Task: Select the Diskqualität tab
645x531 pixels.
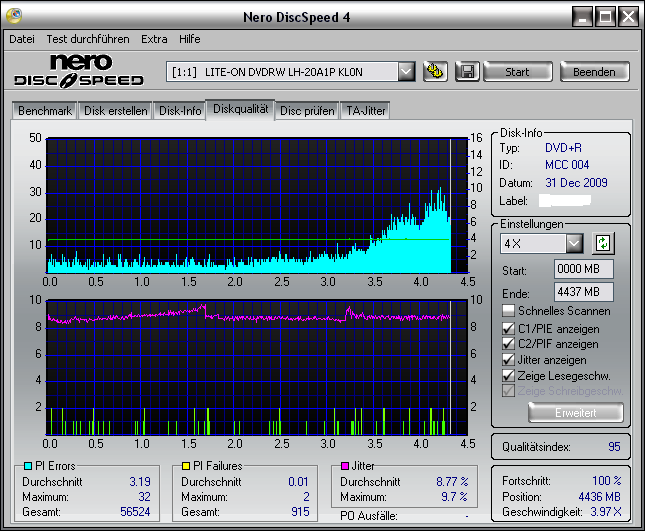Action: [x=240, y=109]
